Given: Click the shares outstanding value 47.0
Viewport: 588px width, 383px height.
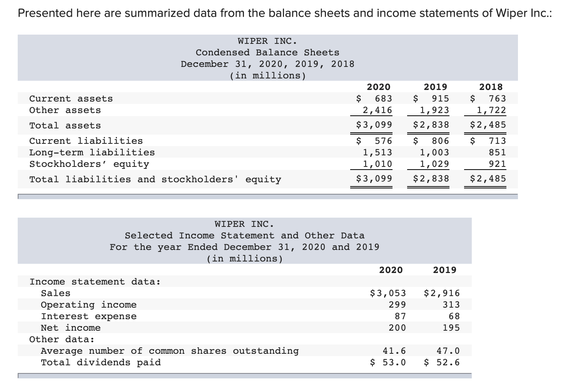Looking at the screenshot, I should pyautogui.click(x=448, y=351).
